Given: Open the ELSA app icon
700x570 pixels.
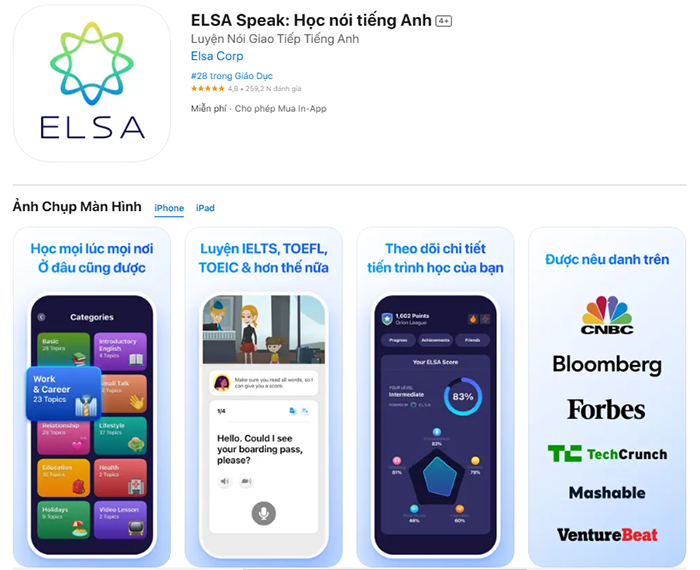Looking at the screenshot, I should pos(92,83).
